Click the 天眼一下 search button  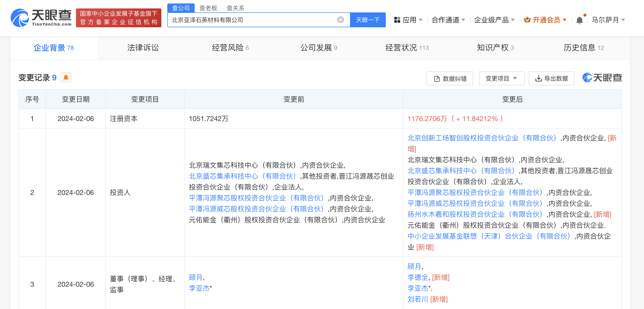click(367, 20)
